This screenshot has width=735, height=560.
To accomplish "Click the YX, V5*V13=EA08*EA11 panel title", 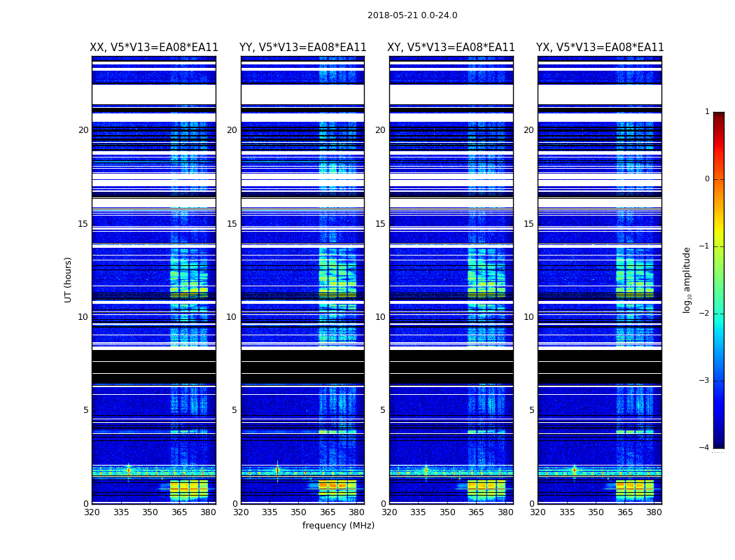I will [600, 48].
